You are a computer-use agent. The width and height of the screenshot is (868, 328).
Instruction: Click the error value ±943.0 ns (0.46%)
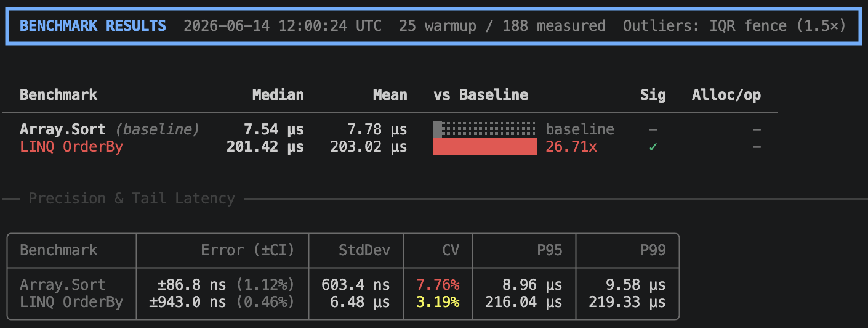click(x=222, y=302)
